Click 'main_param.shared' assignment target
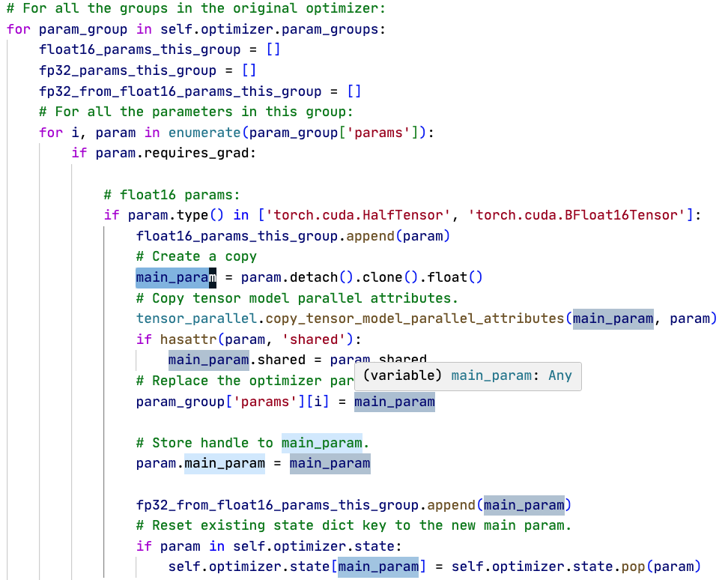The height and width of the screenshot is (580, 728). pos(237,360)
